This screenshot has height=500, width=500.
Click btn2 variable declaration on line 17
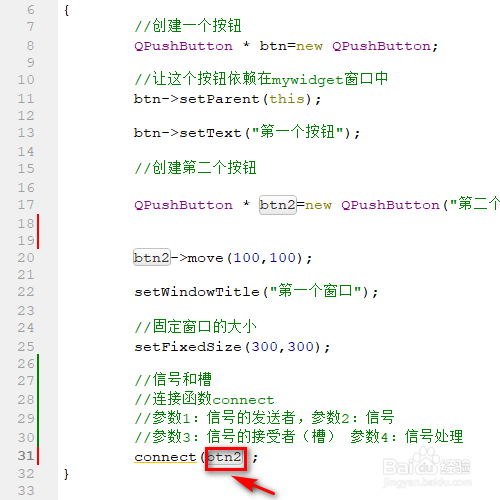(278, 205)
